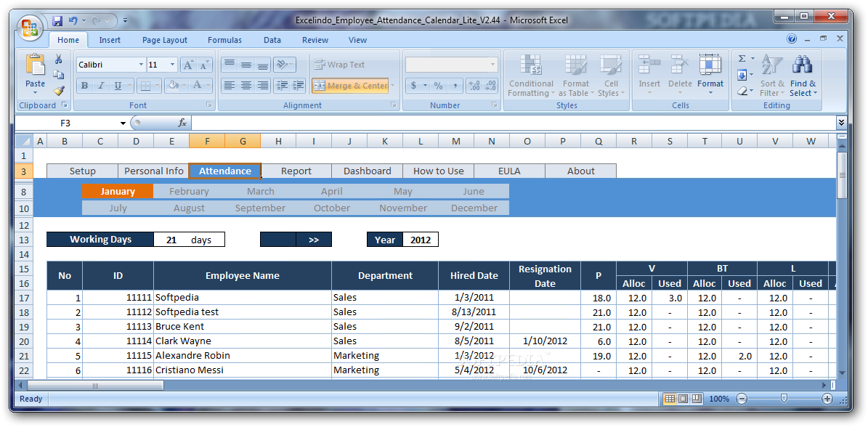Apply middle vertical alignment
Screen dimensions: 868x427
pos(246,65)
